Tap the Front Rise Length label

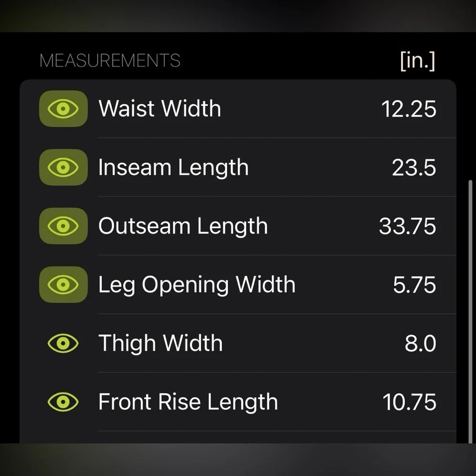188,402
